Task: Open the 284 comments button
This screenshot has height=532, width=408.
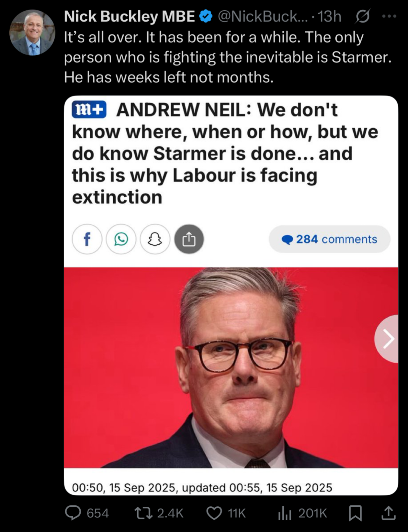Action: pos(329,239)
